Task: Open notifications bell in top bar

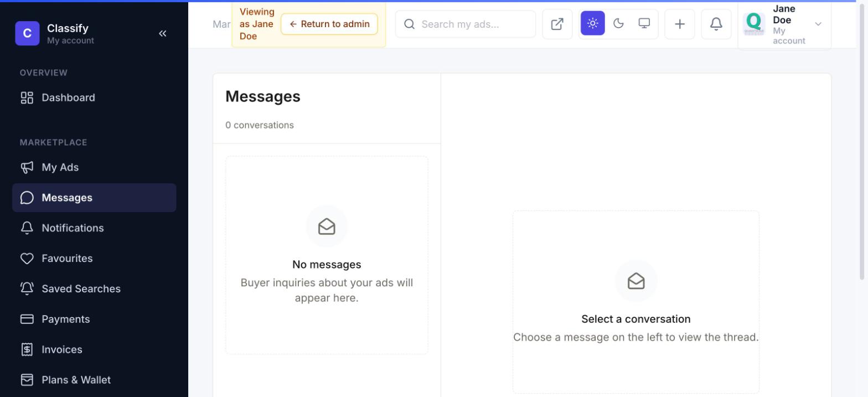Action: point(716,24)
